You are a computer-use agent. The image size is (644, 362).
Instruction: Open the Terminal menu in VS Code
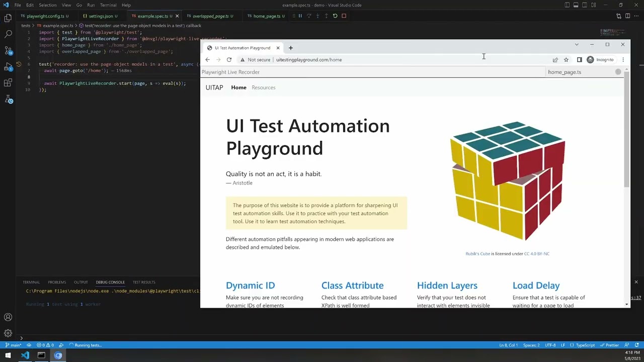(x=108, y=5)
